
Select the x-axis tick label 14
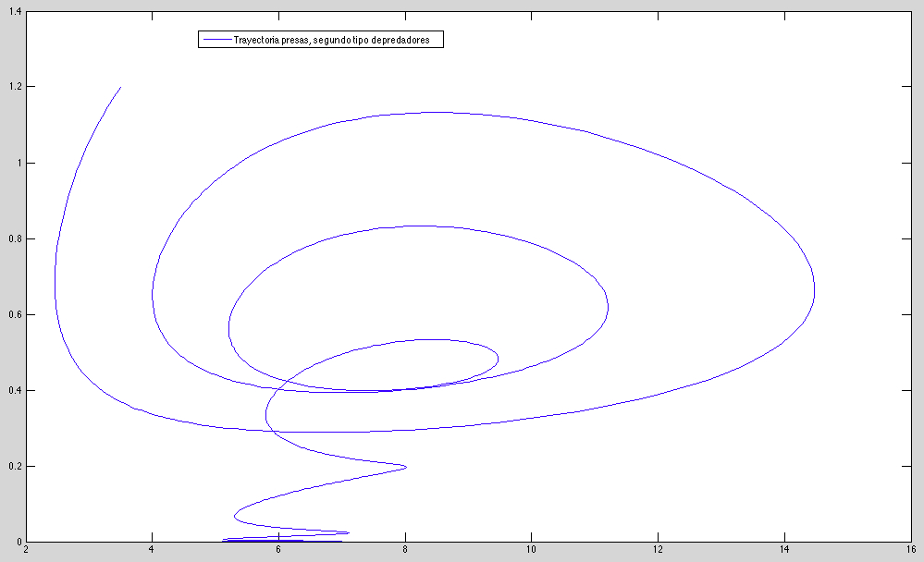point(784,552)
